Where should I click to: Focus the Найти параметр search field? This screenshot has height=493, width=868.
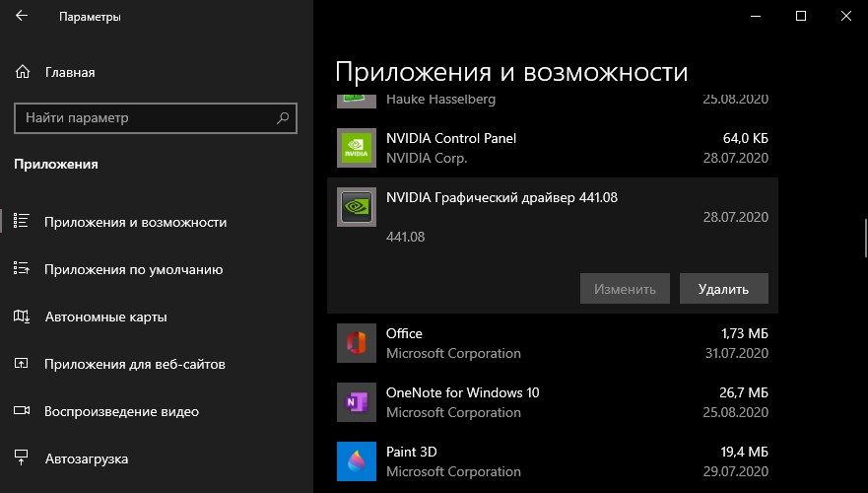click(156, 118)
